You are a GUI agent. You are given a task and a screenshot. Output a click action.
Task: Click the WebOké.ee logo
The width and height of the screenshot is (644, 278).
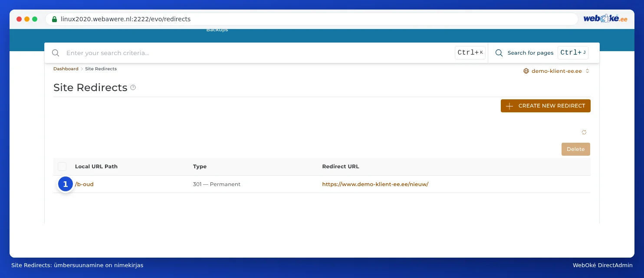coord(605,19)
